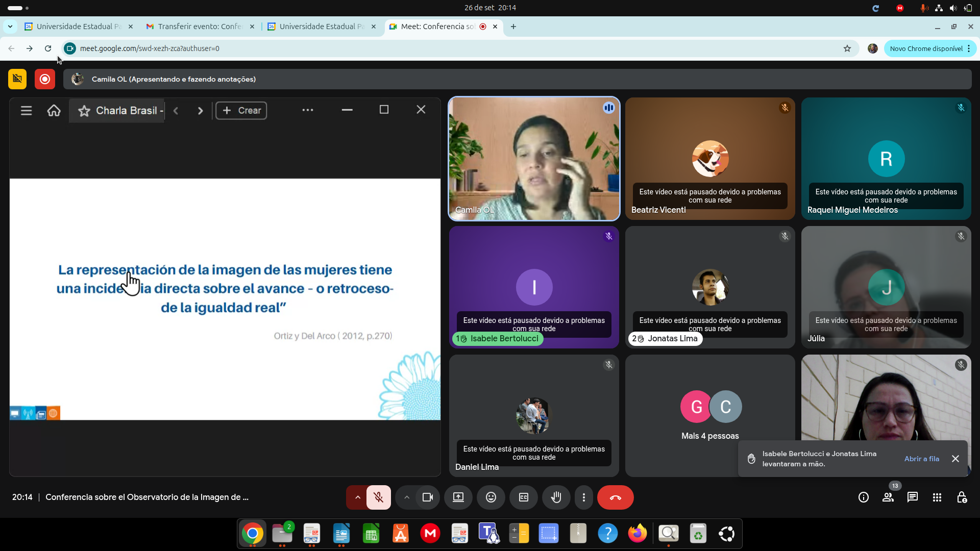Viewport: 980px width, 551px height.
Task: Open meeting details info icon
Action: tap(863, 497)
